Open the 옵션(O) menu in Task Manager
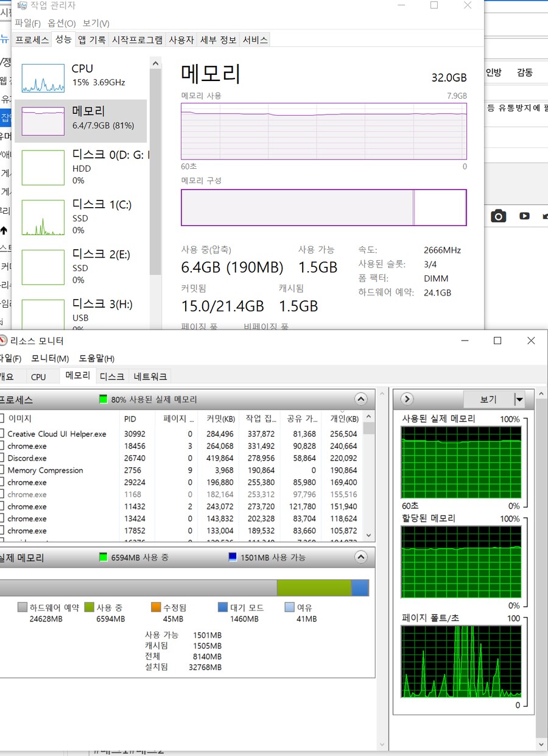 61,23
